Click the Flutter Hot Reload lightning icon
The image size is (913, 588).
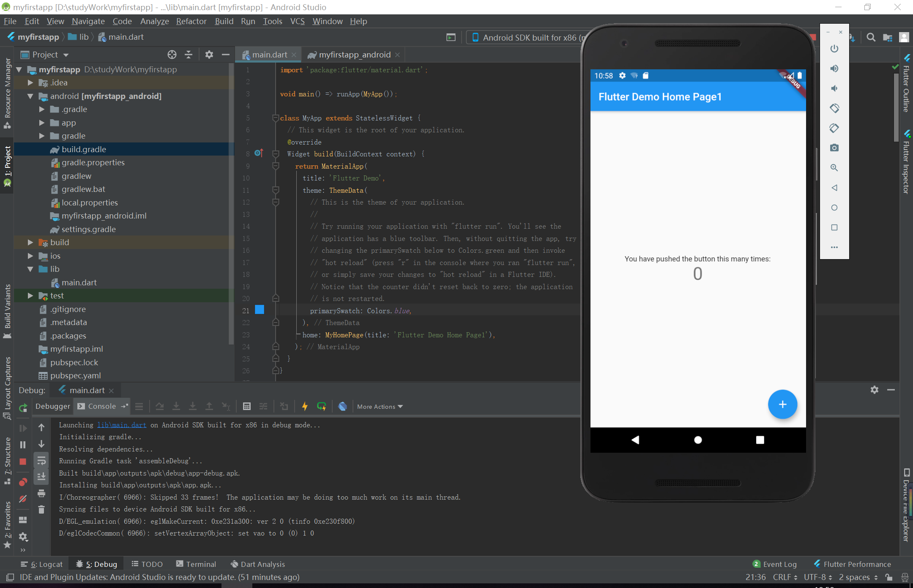[304, 406]
